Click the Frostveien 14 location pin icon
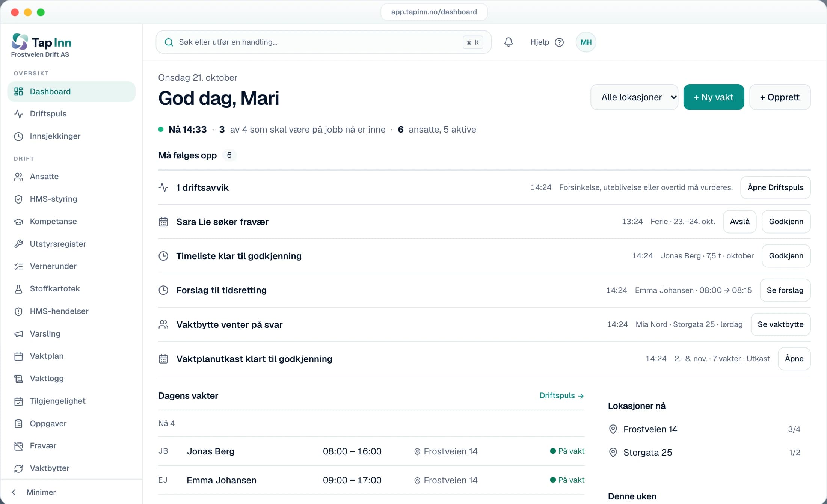This screenshot has width=827, height=504. point(613,429)
